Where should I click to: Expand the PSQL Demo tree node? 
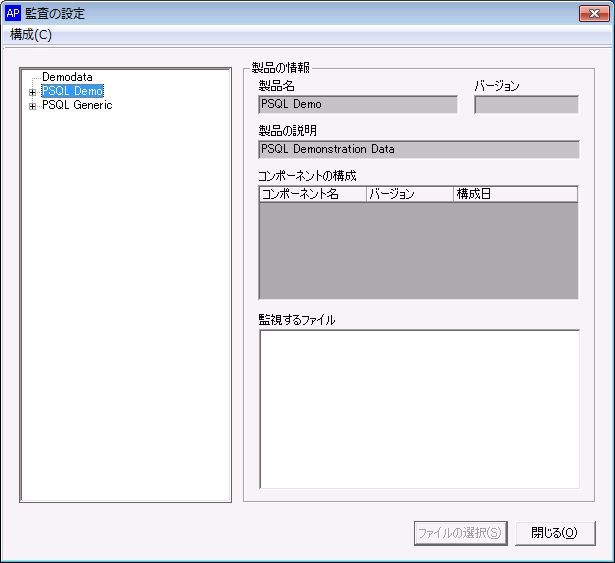[x=33, y=92]
